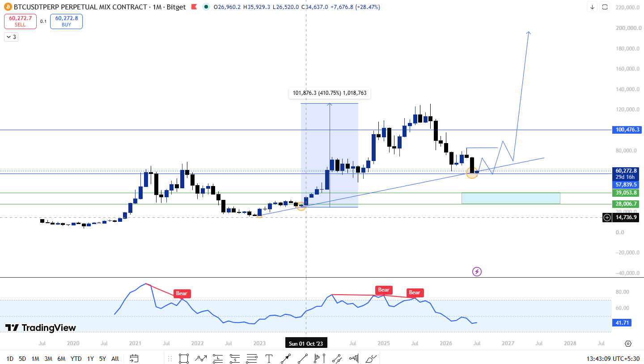Select the brush drawing tool
The image size is (644, 364).
371,358
